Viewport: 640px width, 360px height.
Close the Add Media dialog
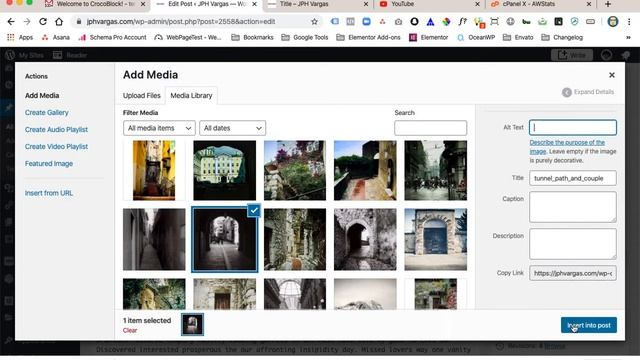coord(611,75)
